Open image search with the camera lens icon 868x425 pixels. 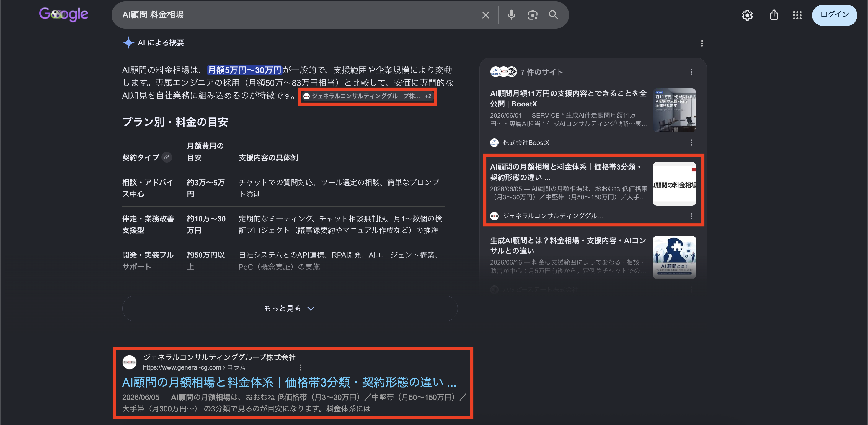pyautogui.click(x=532, y=15)
